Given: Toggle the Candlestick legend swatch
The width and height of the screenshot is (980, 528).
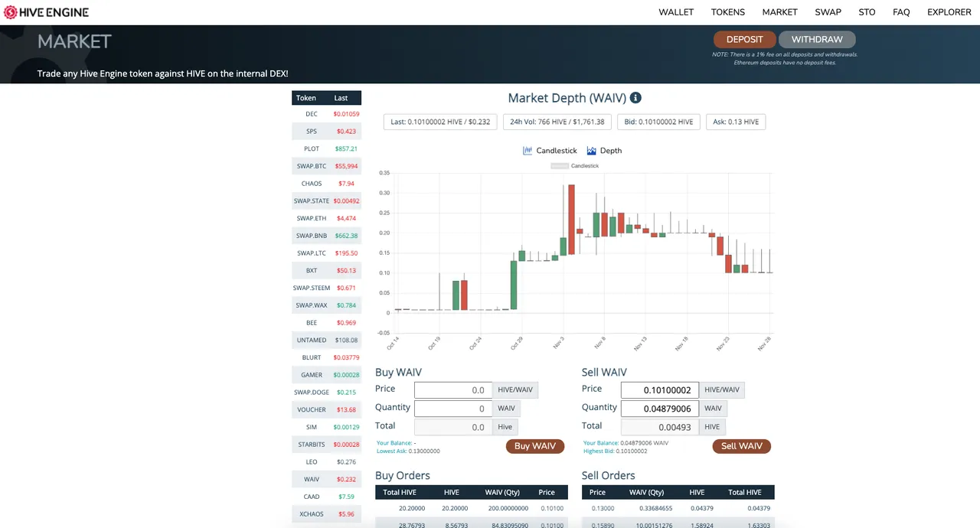Looking at the screenshot, I should [560, 166].
